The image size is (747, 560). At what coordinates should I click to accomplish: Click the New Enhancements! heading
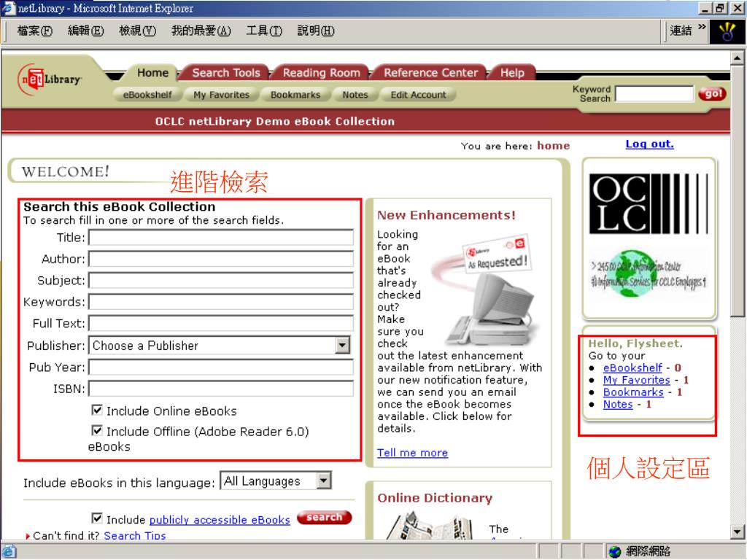coord(446,215)
